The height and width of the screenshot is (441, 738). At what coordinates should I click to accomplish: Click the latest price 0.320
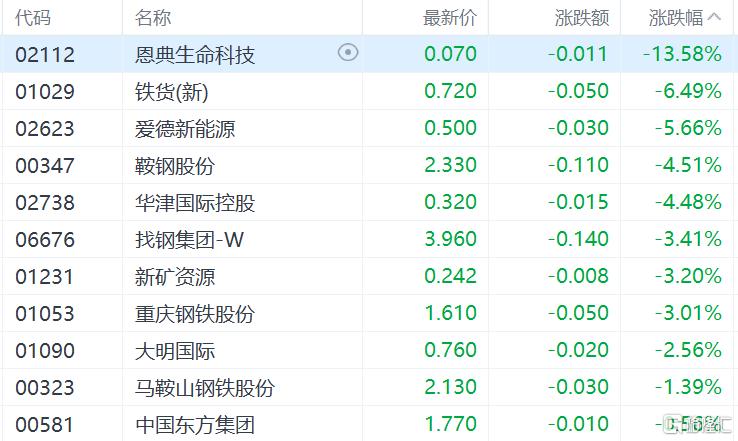pos(450,202)
